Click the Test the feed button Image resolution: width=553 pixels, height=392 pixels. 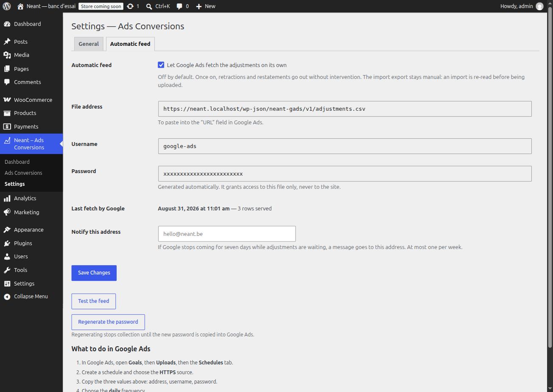(x=94, y=301)
